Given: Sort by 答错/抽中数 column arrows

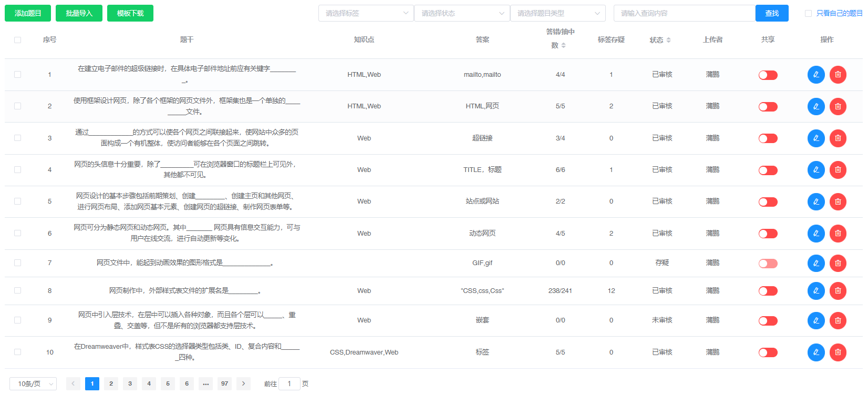Looking at the screenshot, I should (x=563, y=46).
